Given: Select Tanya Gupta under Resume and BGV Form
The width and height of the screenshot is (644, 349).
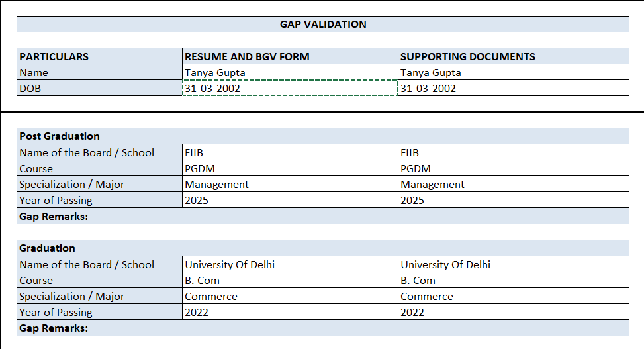Looking at the screenshot, I should [x=290, y=73].
